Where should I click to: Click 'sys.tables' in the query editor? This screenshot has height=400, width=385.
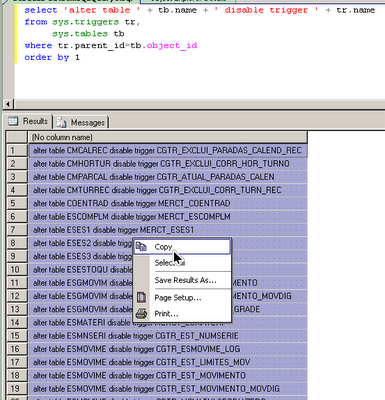[80, 34]
